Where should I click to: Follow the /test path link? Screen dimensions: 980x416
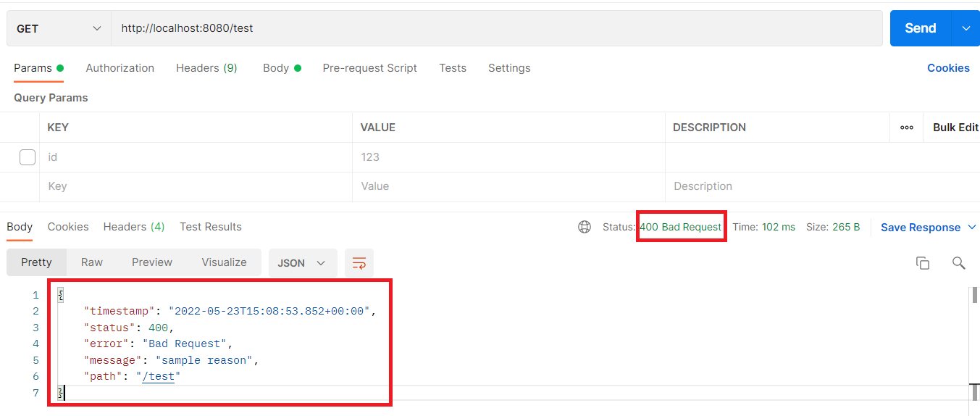(158, 376)
